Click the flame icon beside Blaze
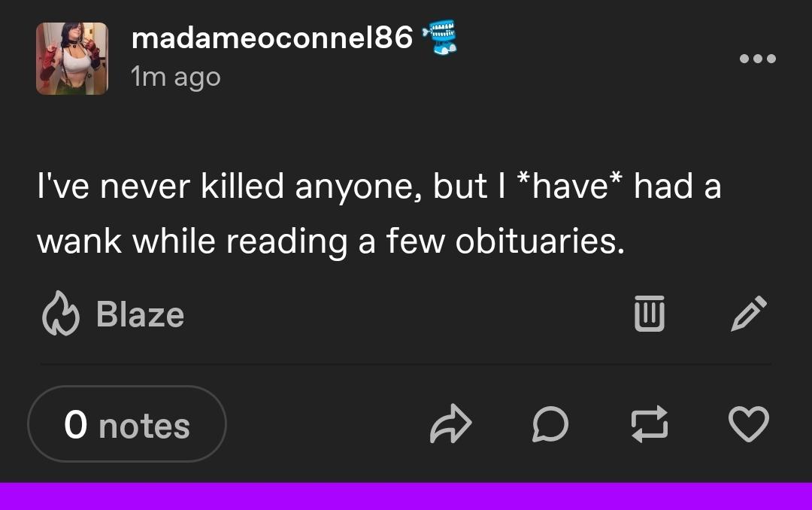 60,314
